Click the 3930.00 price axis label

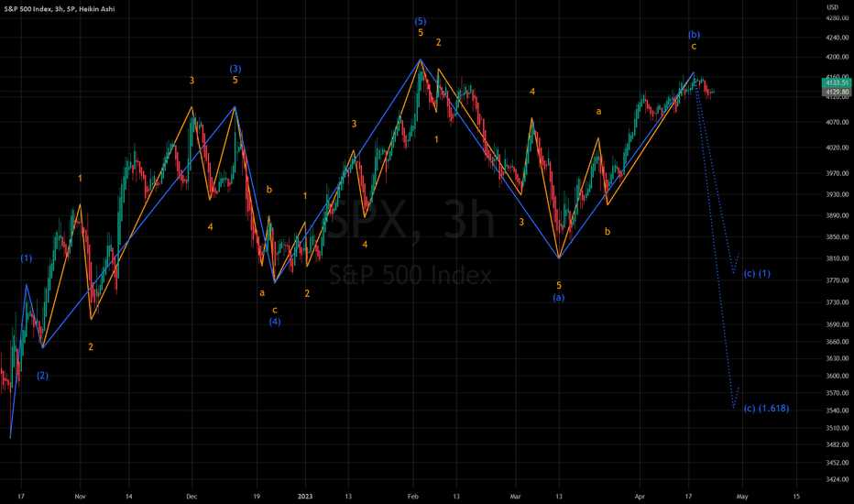[838, 194]
